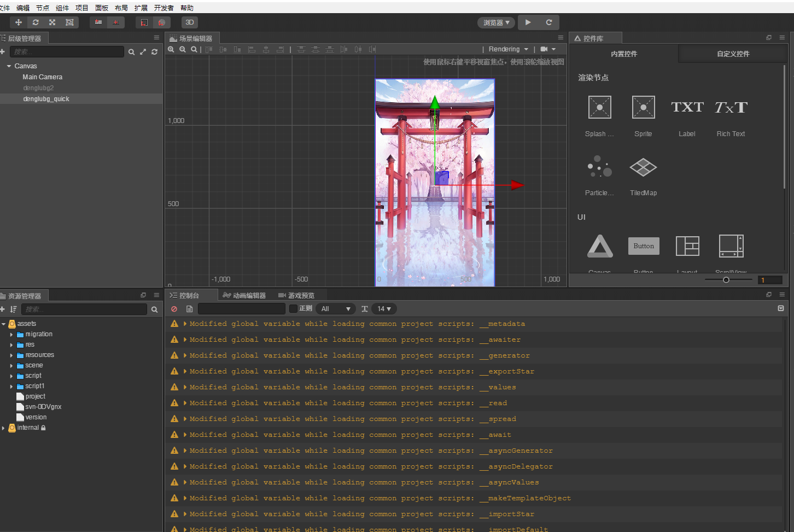Add a Sprite node from the widget library
Image resolution: width=794 pixels, height=532 pixels.
(x=643, y=107)
